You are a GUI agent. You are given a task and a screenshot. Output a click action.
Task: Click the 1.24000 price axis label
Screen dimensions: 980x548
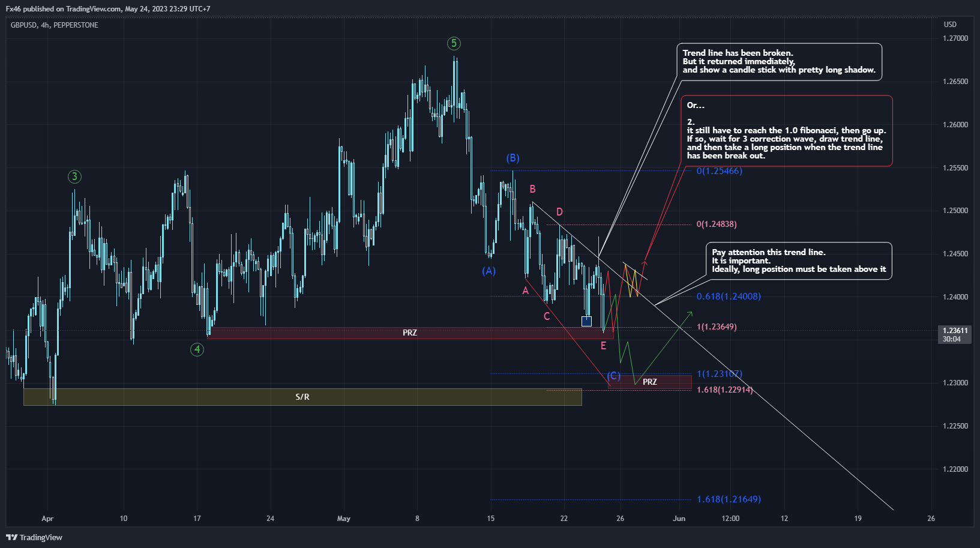tap(955, 297)
